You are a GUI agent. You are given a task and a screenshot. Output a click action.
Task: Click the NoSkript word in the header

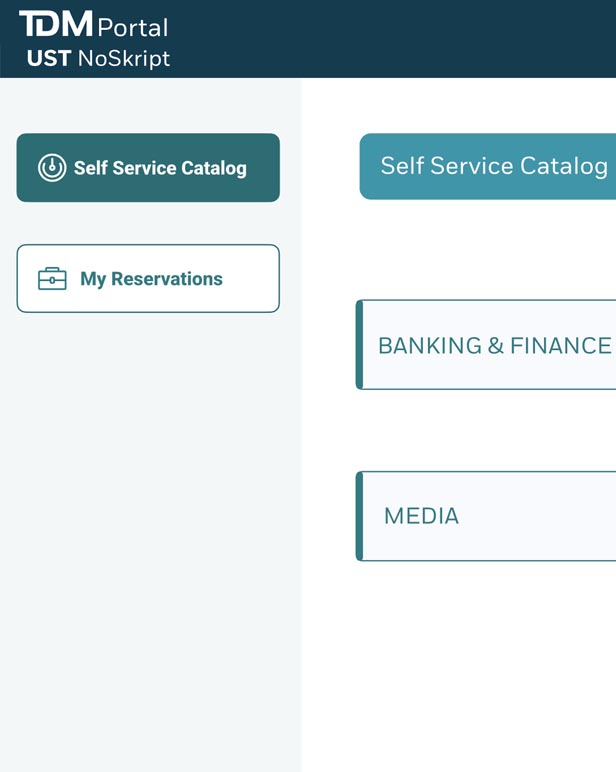click(124, 59)
